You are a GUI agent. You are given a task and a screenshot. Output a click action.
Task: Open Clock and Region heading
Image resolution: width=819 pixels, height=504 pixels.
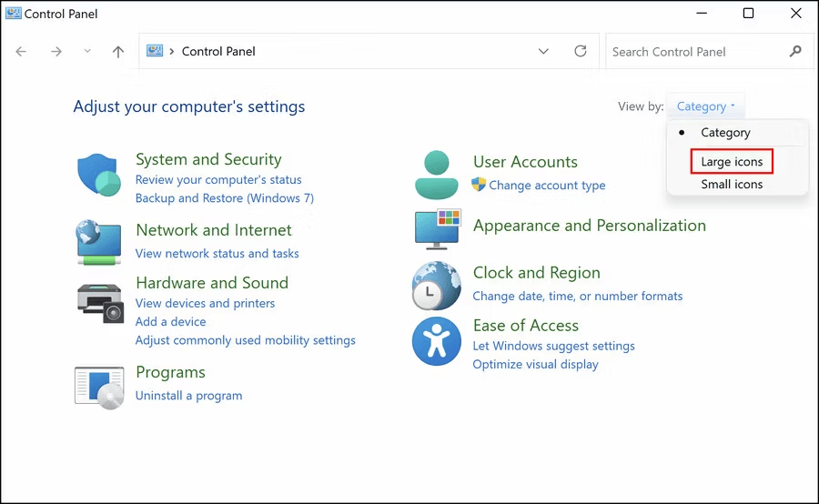536,273
